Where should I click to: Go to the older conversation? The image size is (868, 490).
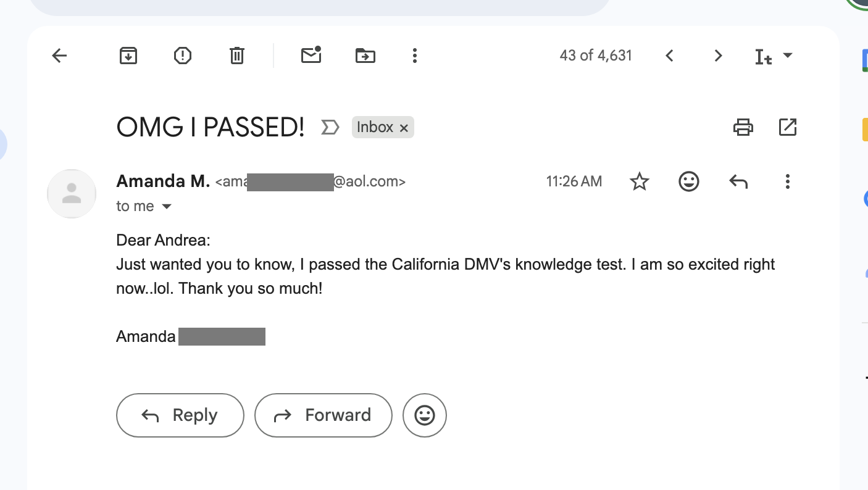[718, 56]
